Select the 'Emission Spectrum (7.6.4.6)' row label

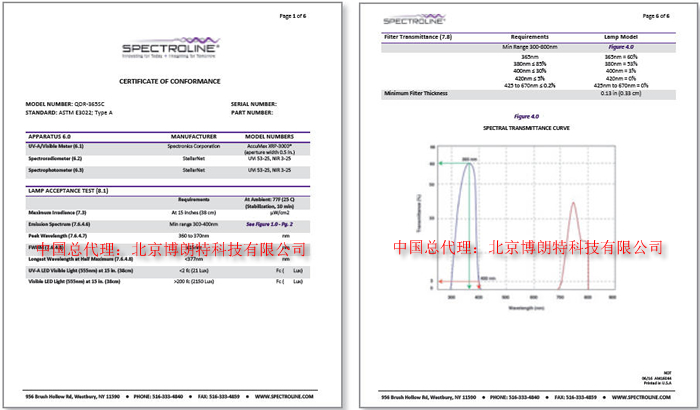(59, 224)
